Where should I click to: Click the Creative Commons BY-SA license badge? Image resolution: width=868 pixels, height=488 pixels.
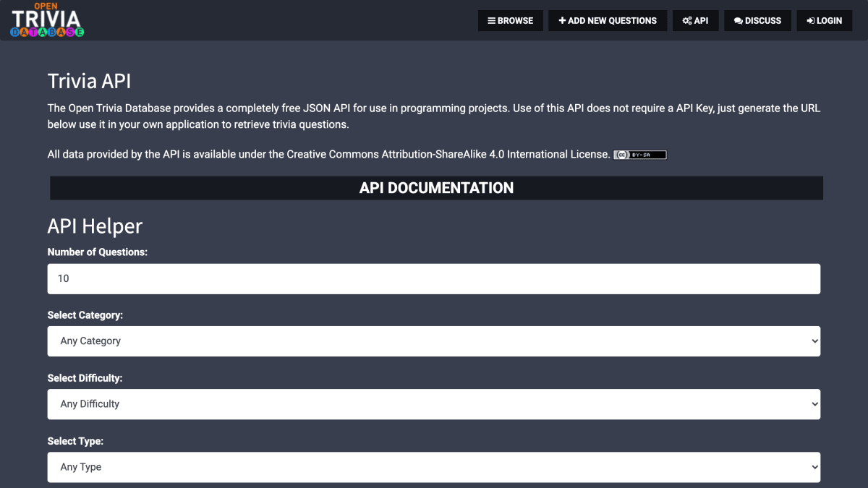[640, 155]
